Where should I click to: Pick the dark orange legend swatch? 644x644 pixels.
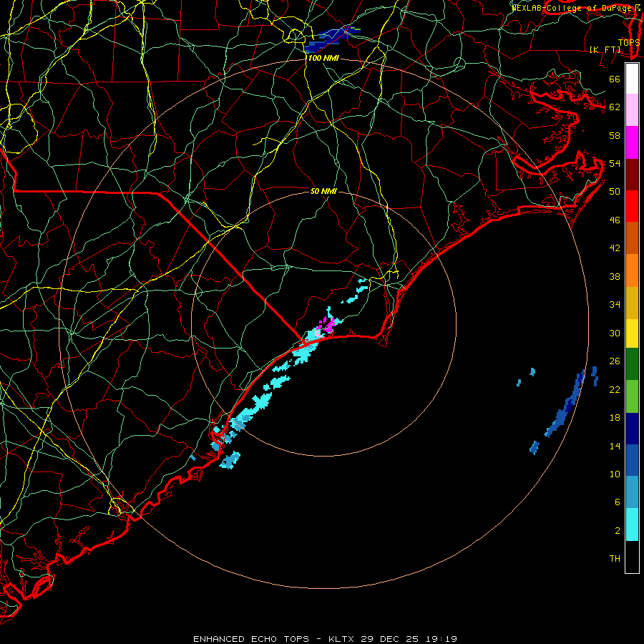pos(632,238)
